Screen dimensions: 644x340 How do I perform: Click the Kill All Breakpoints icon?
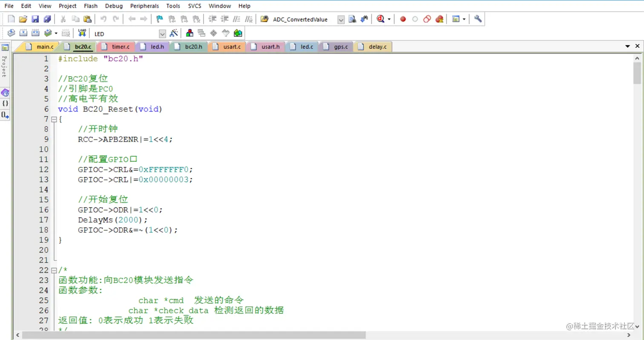tap(439, 19)
